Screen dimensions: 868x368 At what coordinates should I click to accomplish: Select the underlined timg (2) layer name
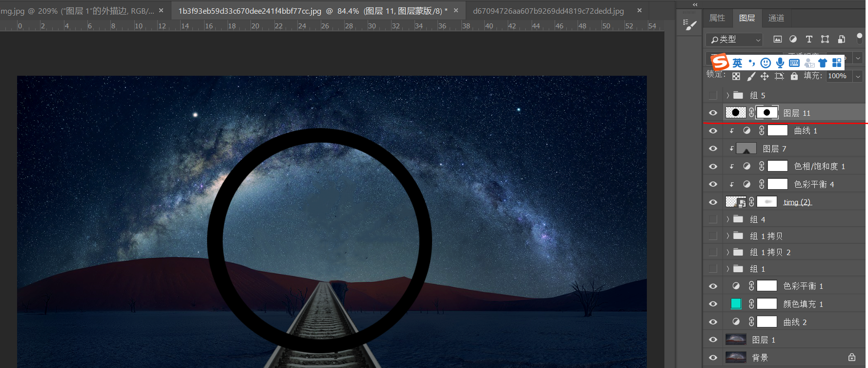point(797,202)
